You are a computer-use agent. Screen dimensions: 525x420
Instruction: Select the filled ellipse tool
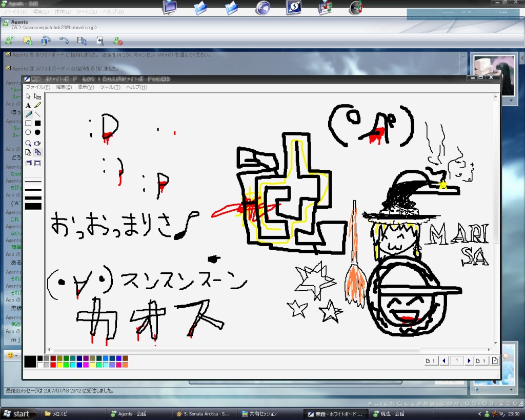point(38,133)
